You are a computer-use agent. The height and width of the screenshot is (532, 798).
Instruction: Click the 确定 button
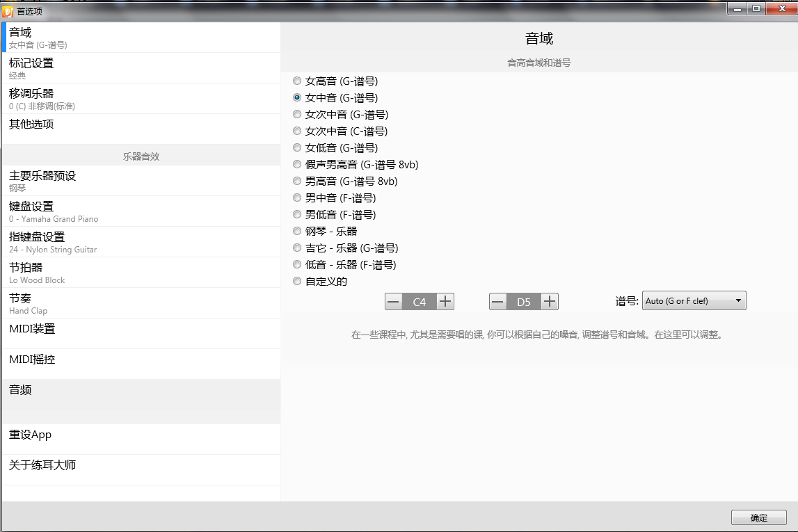point(758,517)
